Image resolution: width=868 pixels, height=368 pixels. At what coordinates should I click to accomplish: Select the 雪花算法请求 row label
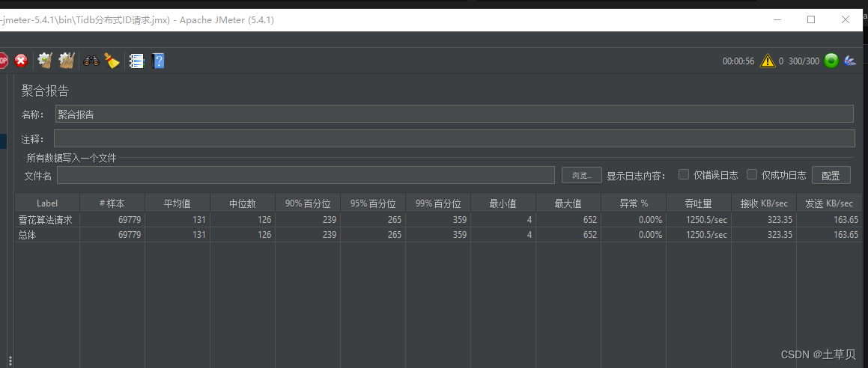[46, 219]
